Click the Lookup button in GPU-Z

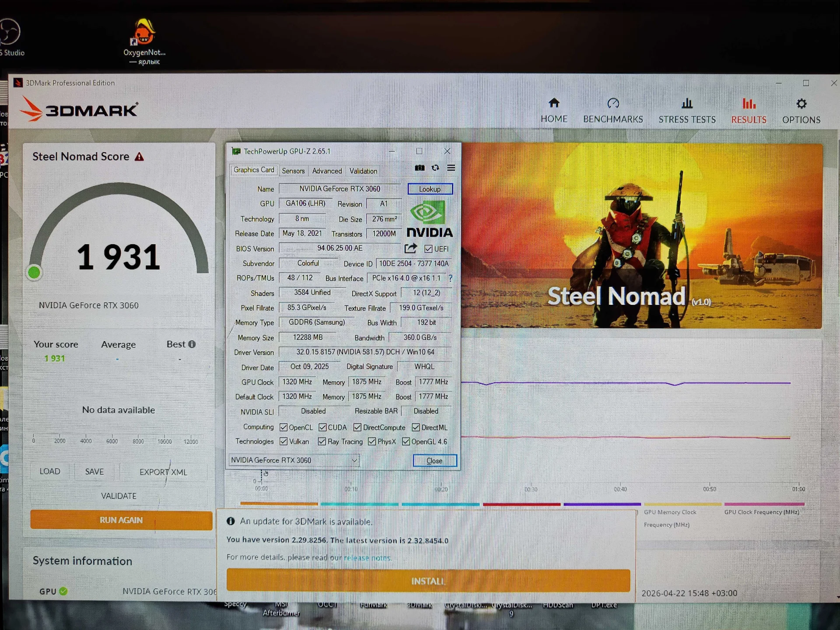tap(430, 189)
